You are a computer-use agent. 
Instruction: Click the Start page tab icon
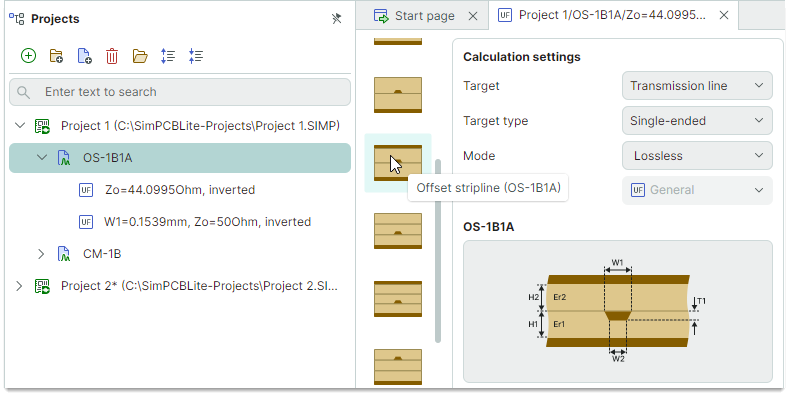381,16
